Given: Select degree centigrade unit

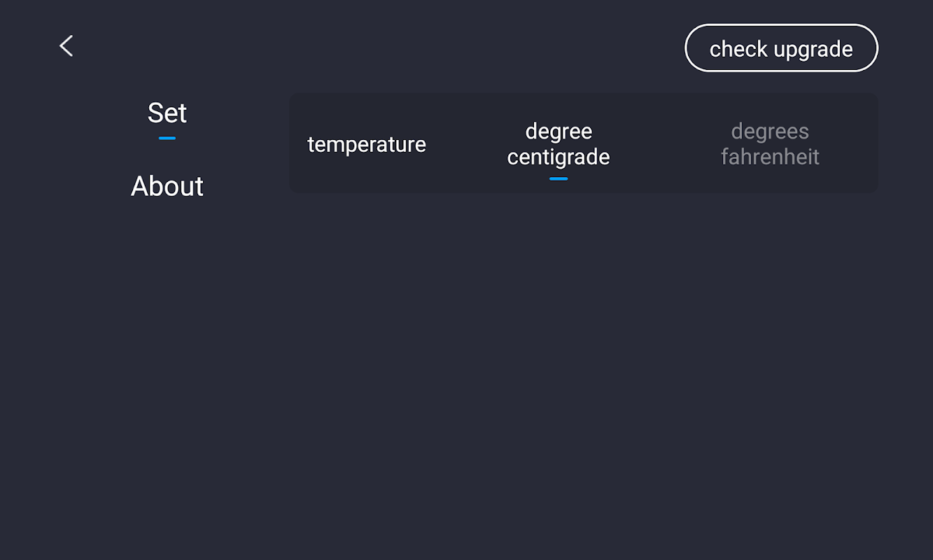Looking at the screenshot, I should tap(559, 144).
